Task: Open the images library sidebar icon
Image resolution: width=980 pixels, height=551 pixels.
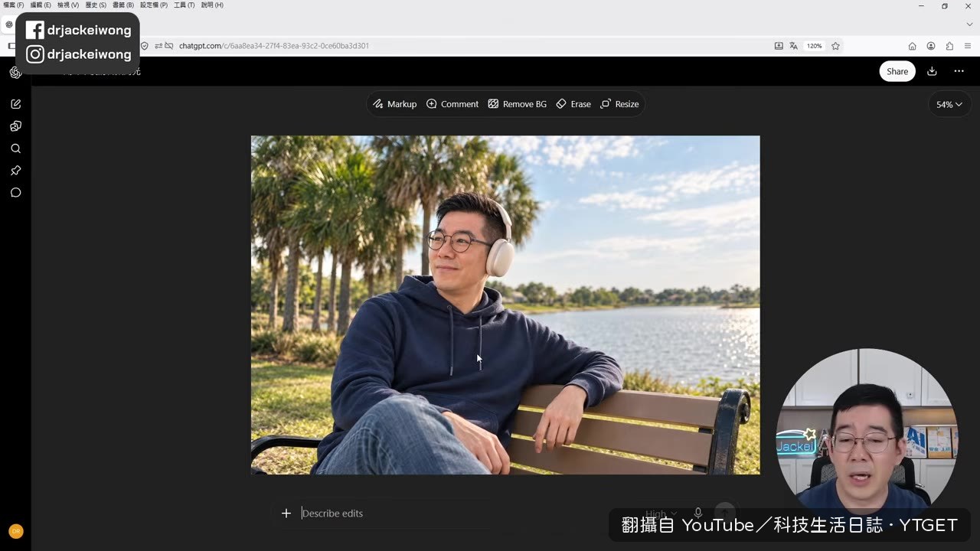Action: click(x=15, y=126)
